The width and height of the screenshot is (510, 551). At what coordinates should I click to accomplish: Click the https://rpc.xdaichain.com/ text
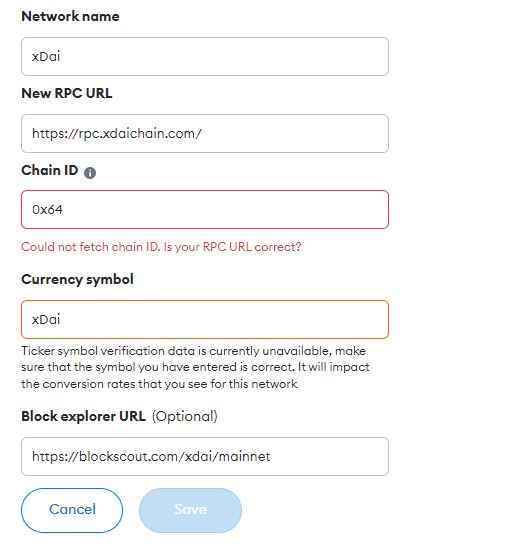point(117,134)
